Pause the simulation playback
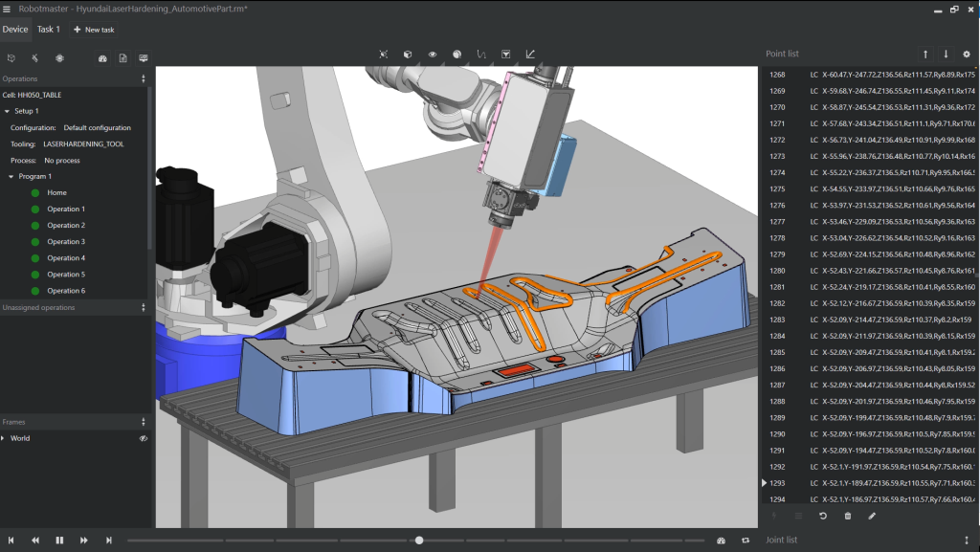The width and height of the screenshot is (980, 552). (59, 541)
